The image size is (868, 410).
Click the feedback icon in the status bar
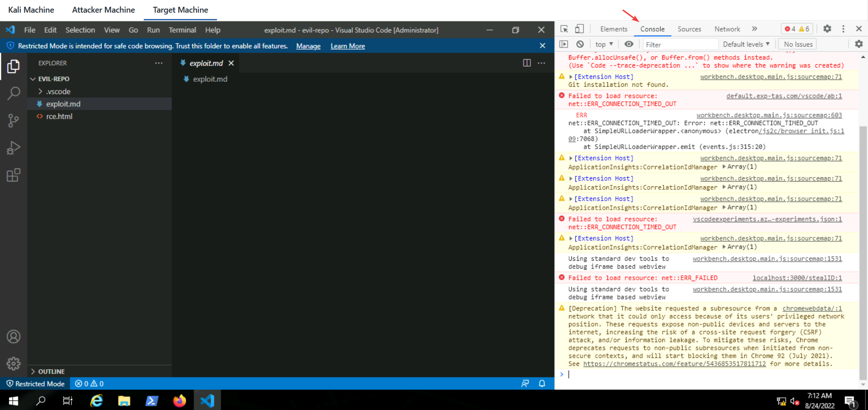[x=525, y=383]
